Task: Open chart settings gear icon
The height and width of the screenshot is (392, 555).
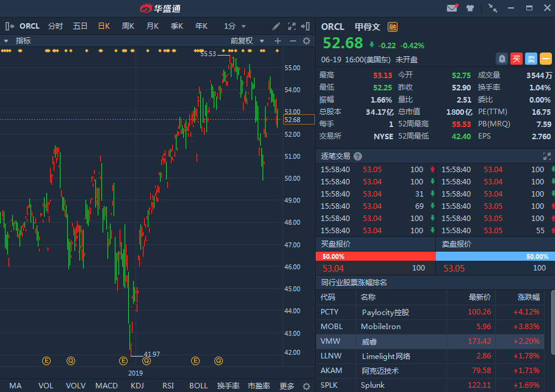Action: 307,41
